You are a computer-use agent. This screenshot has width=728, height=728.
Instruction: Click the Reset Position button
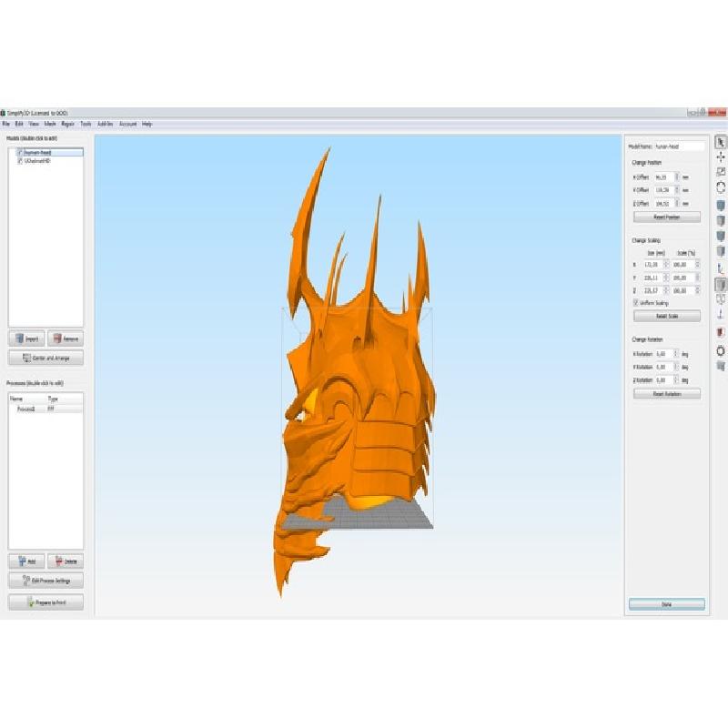666,217
